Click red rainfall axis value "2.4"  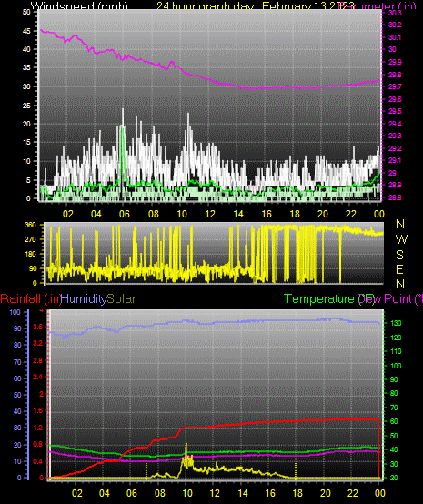coord(37,377)
